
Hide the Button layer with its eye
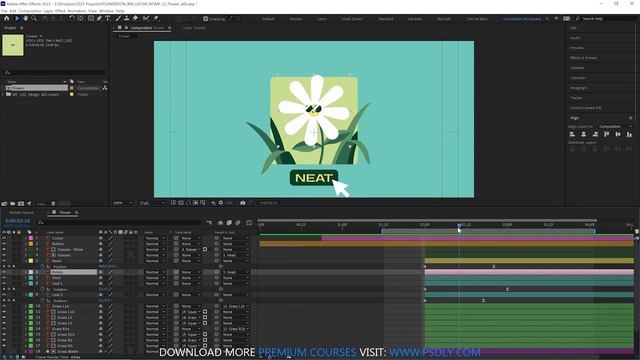coord(4,244)
